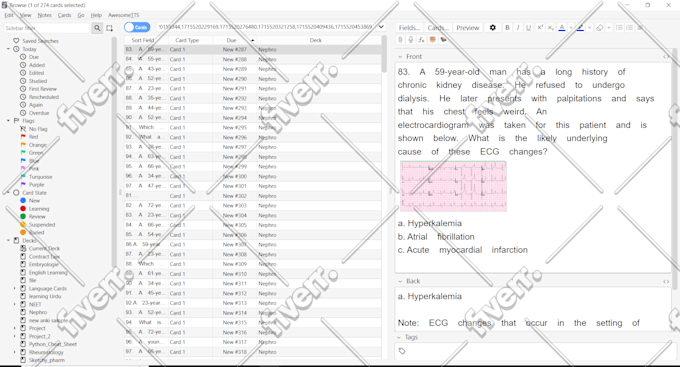Image resolution: width=680 pixels, height=367 pixels.
Task: Apply superscript formatting
Action: point(540,28)
